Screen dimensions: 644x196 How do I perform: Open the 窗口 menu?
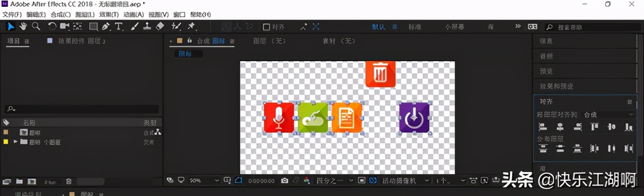[x=179, y=15]
